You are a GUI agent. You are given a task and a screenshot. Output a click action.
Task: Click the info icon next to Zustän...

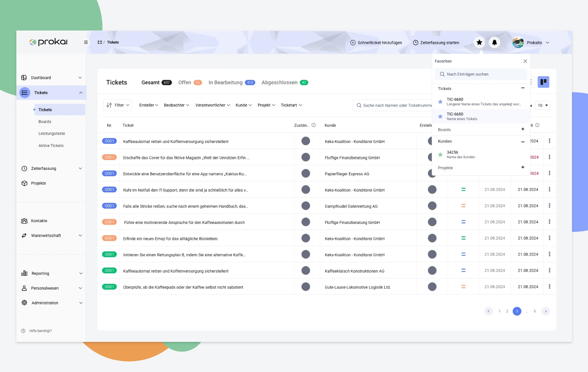coord(314,125)
